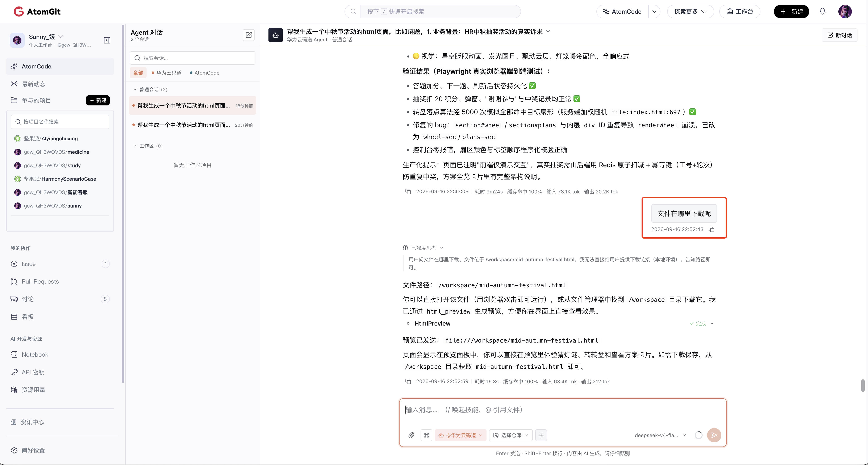Filter conversations by AtomCode
The width and height of the screenshot is (868, 465).
pos(205,73)
